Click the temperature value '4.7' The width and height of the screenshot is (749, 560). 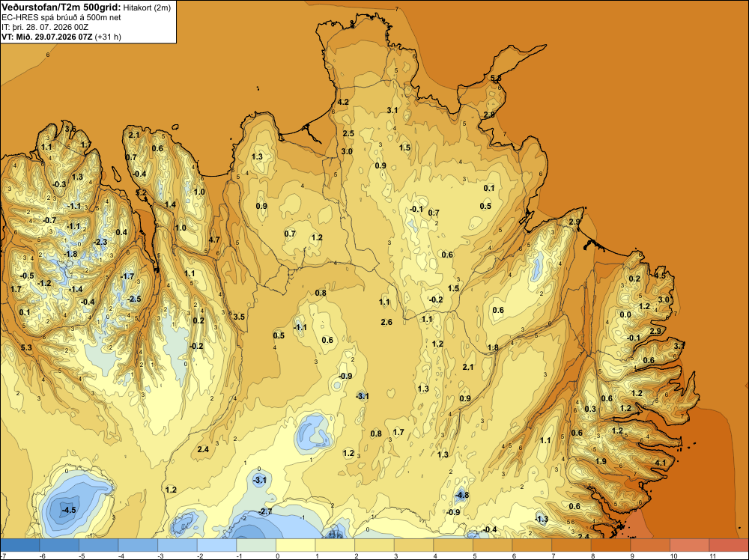click(214, 240)
